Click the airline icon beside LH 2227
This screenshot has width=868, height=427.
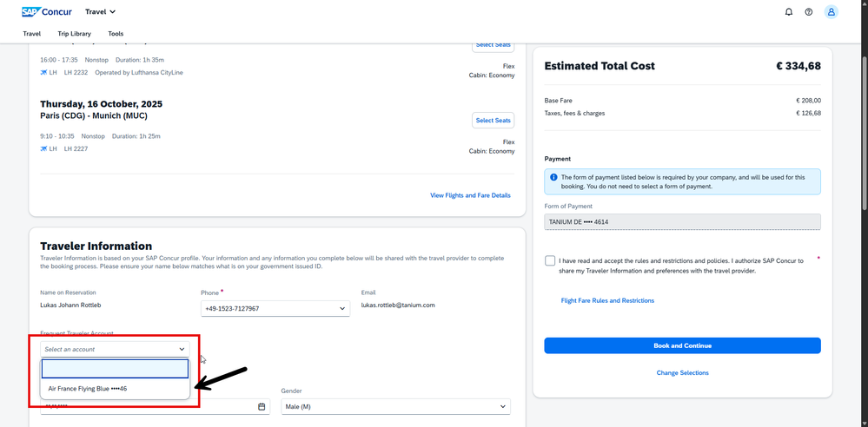click(44, 148)
